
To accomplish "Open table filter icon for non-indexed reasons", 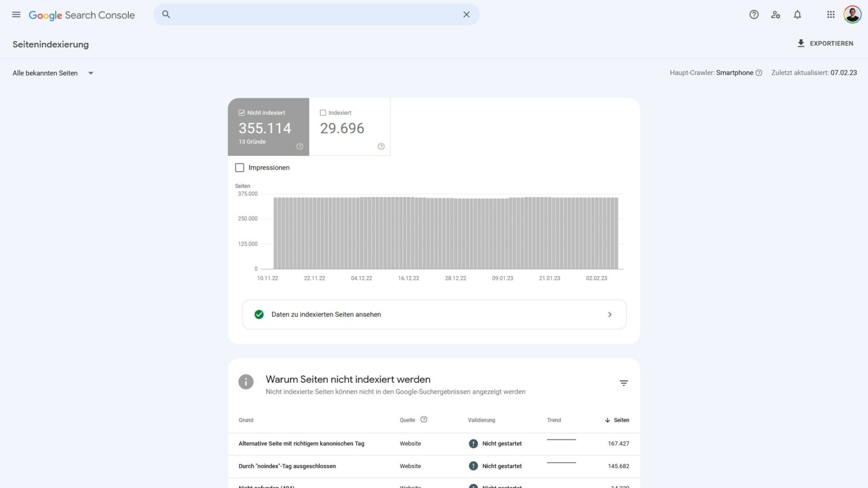I will click(623, 383).
